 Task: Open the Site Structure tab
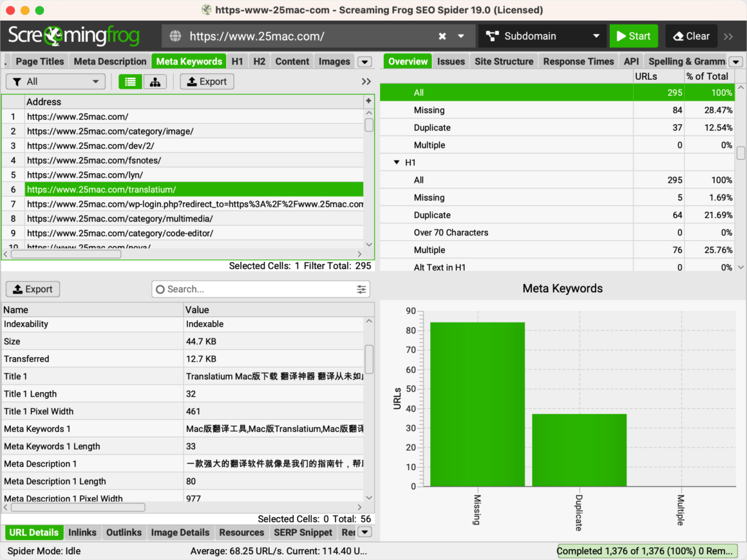504,61
